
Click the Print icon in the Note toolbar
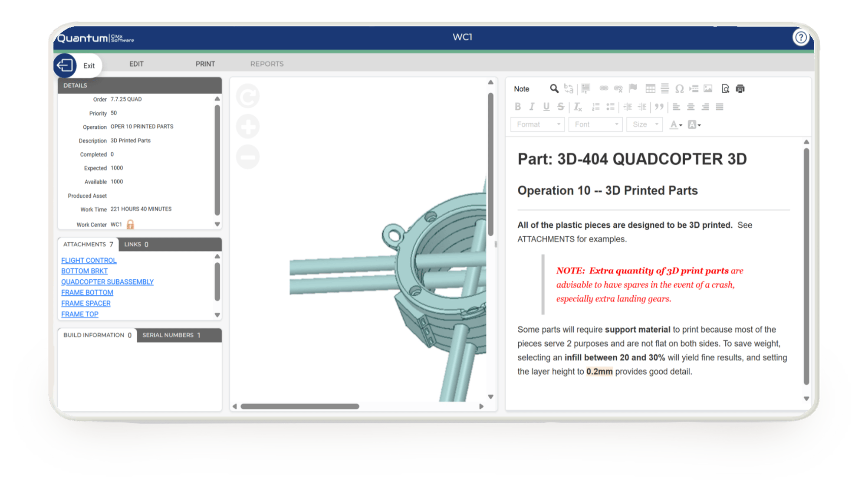(x=740, y=88)
